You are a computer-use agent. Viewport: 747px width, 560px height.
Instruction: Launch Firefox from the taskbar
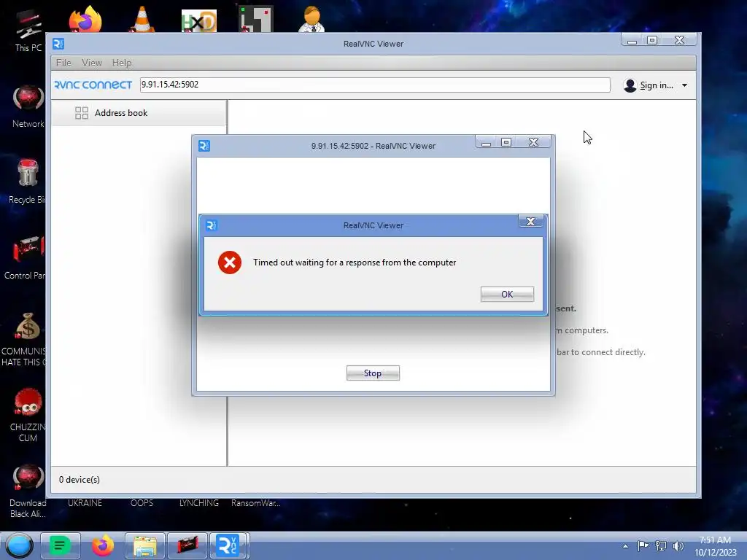[x=103, y=545]
